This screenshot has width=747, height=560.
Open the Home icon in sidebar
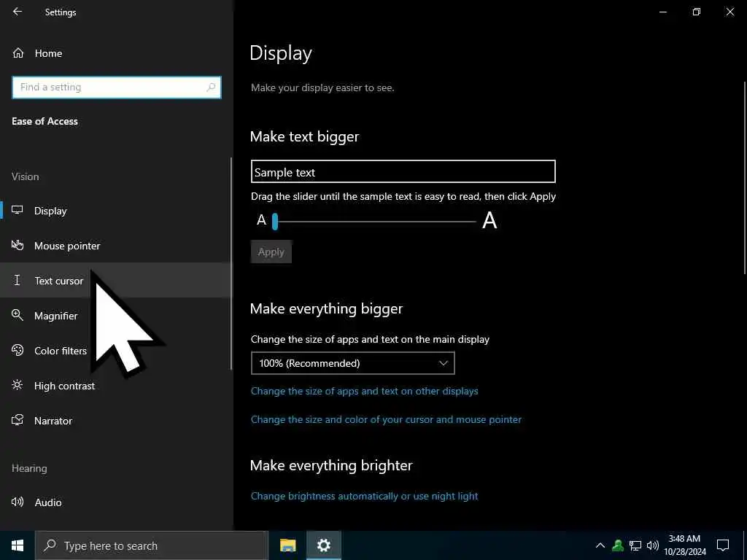pos(18,52)
